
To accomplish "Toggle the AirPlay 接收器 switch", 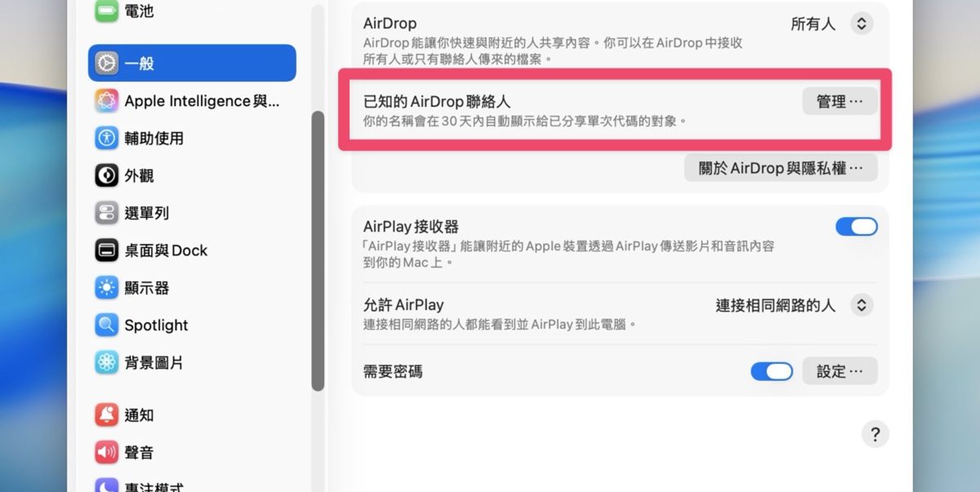I will pos(856,227).
